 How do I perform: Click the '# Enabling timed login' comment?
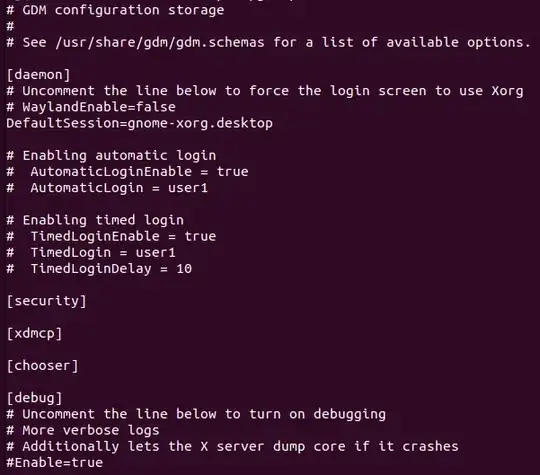pos(95,220)
